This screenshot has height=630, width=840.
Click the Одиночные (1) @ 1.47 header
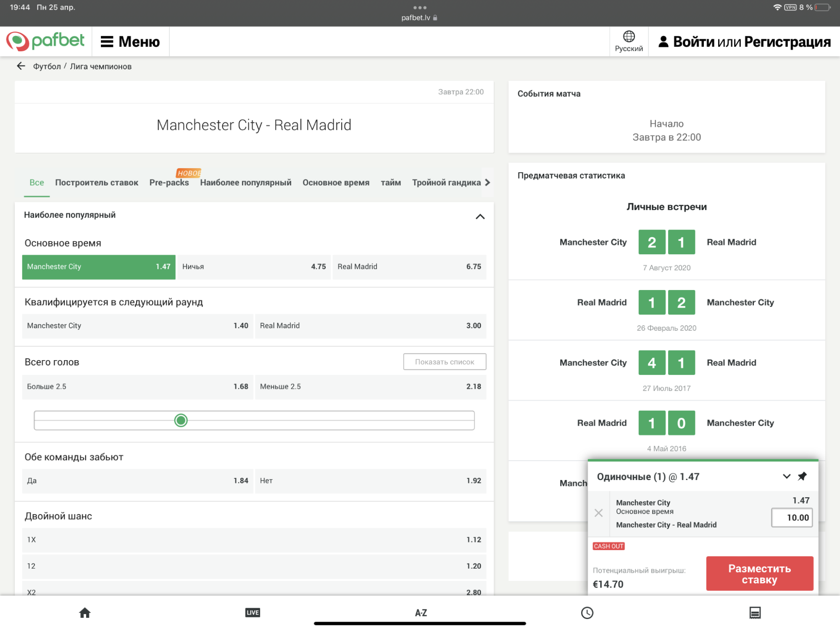tap(648, 477)
